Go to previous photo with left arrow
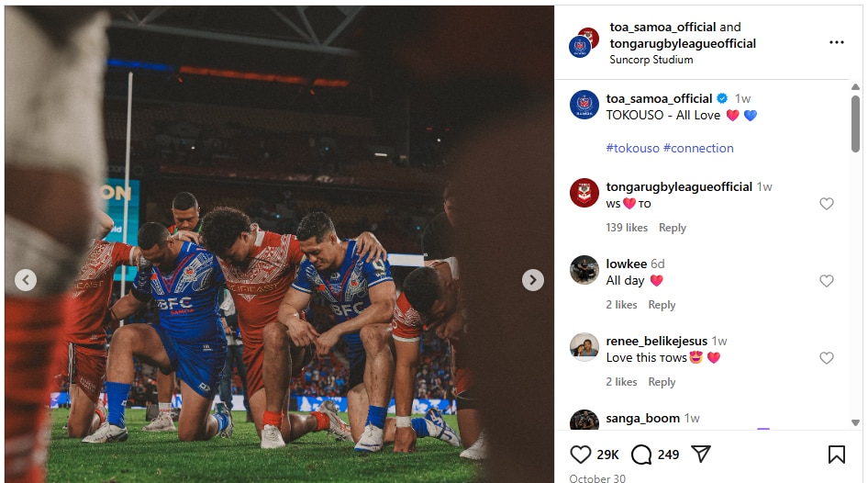The width and height of the screenshot is (868, 483). (x=26, y=280)
